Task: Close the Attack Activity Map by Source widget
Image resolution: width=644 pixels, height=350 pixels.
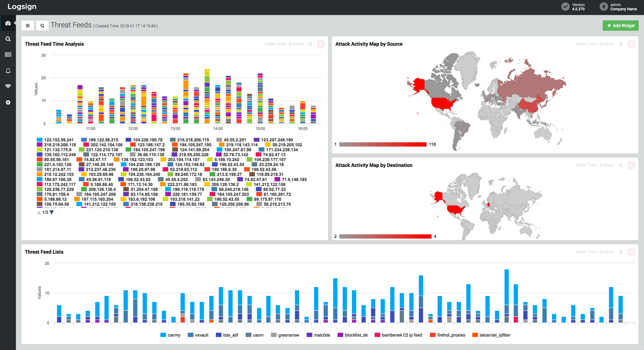Action: pos(631,44)
